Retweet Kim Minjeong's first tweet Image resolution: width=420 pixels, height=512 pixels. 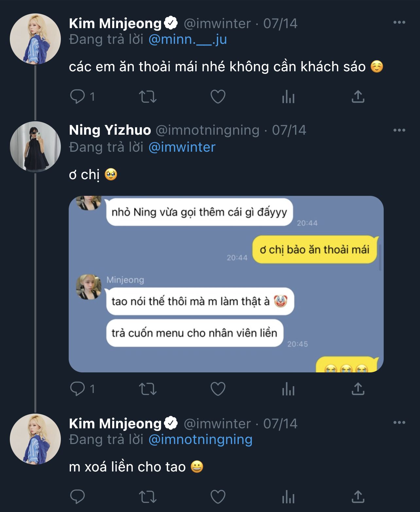click(148, 97)
